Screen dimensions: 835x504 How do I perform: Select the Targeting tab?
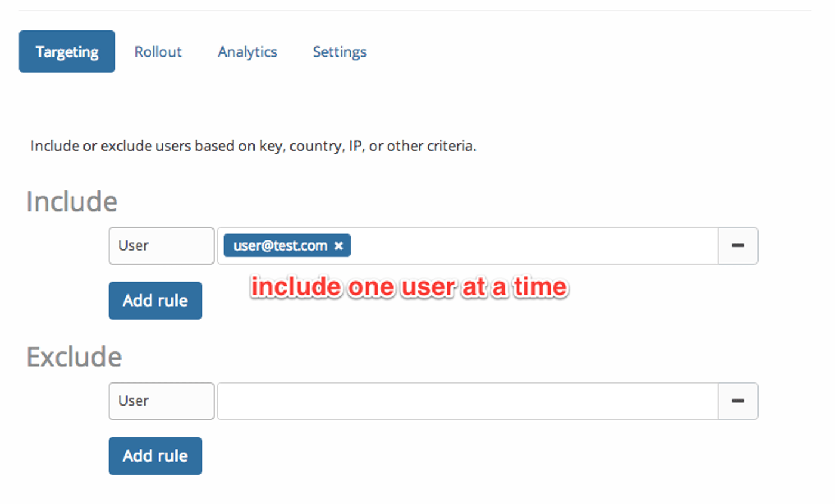tap(67, 52)
